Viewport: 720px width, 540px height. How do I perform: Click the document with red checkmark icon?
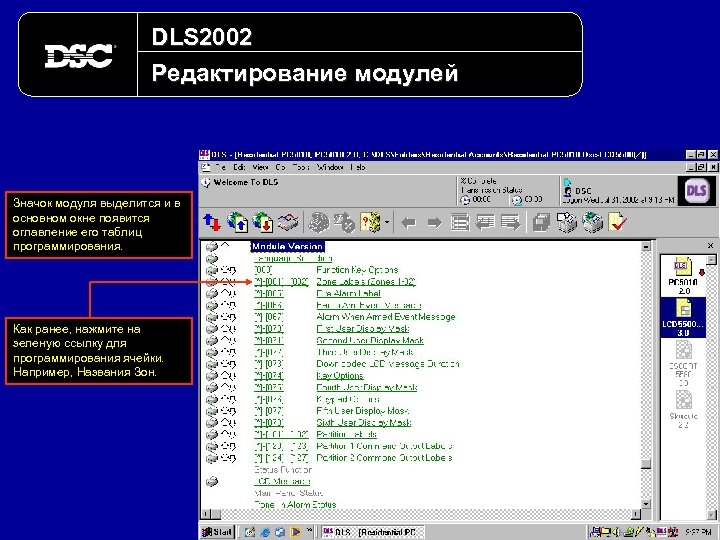[617, 223]
